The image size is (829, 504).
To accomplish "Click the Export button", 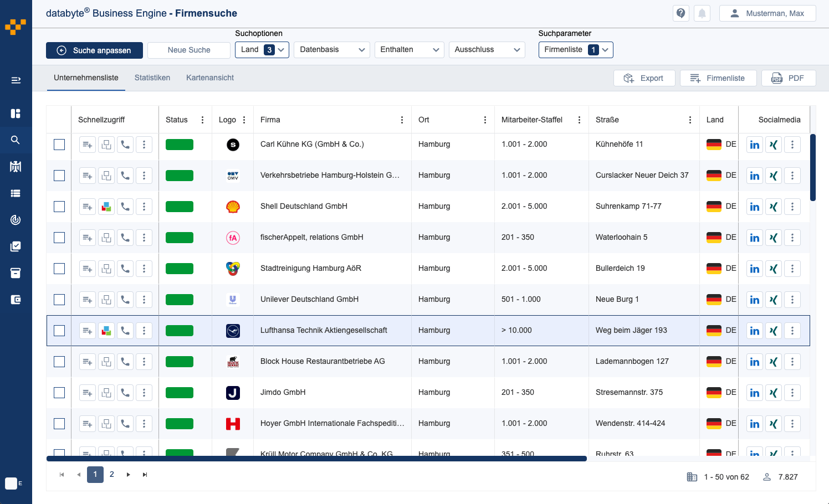I will [x=644, y=78].
